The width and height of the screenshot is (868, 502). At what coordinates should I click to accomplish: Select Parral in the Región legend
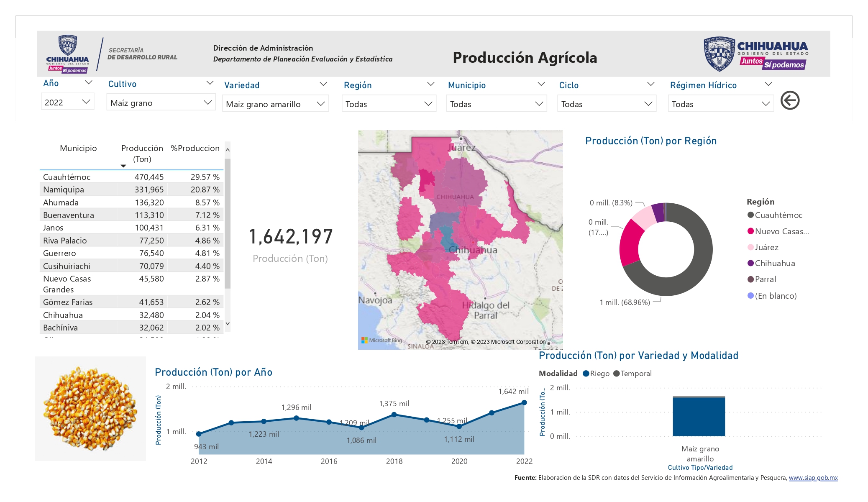click(762, 279)
